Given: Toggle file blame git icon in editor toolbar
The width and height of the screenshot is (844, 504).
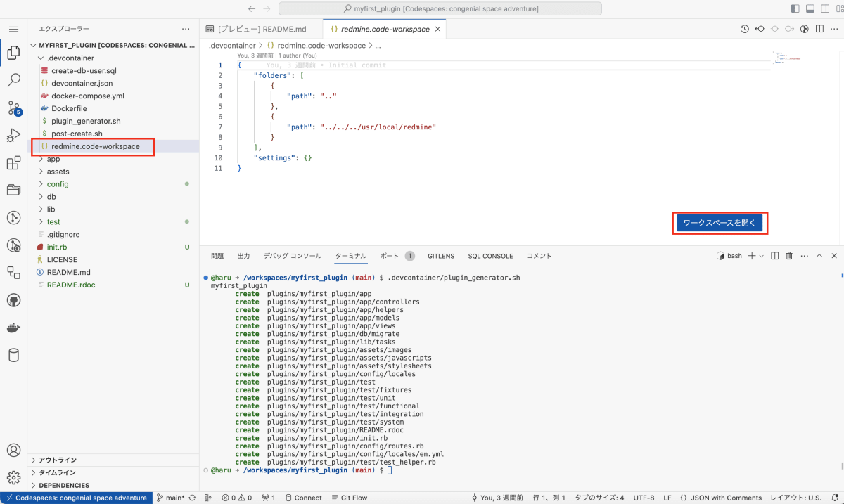Looking at the screenshot, I should pyautogui.click(x=805, y=29).
